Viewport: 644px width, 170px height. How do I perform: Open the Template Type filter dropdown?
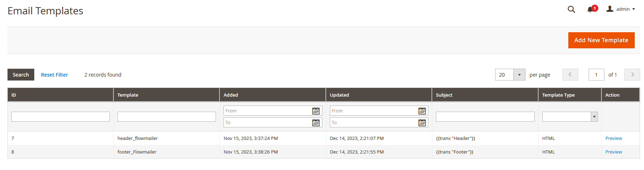[x=570, y=117]
